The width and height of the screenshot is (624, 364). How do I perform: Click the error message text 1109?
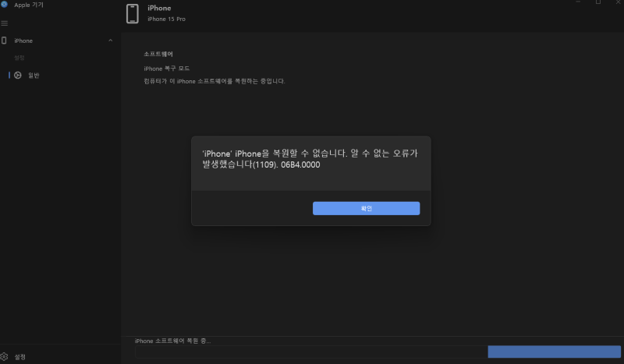point(310,159)
